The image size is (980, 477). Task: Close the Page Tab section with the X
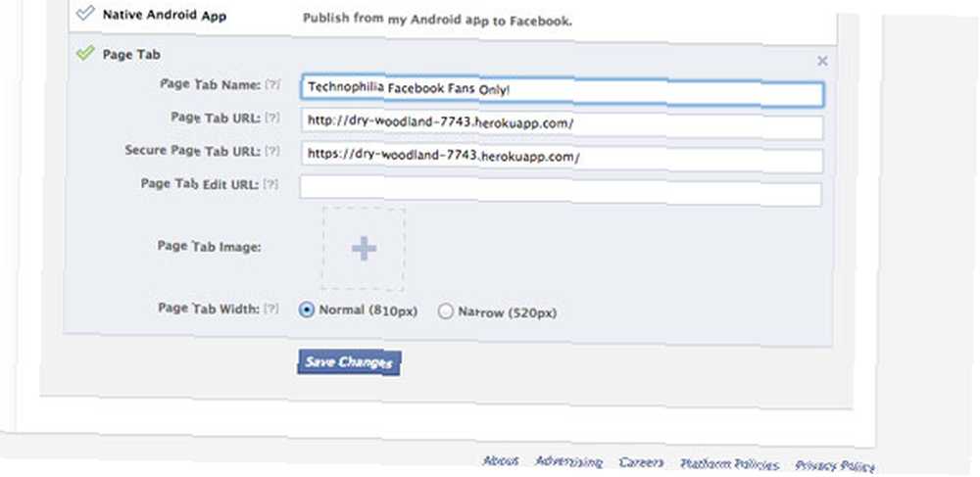coord(822,61)
